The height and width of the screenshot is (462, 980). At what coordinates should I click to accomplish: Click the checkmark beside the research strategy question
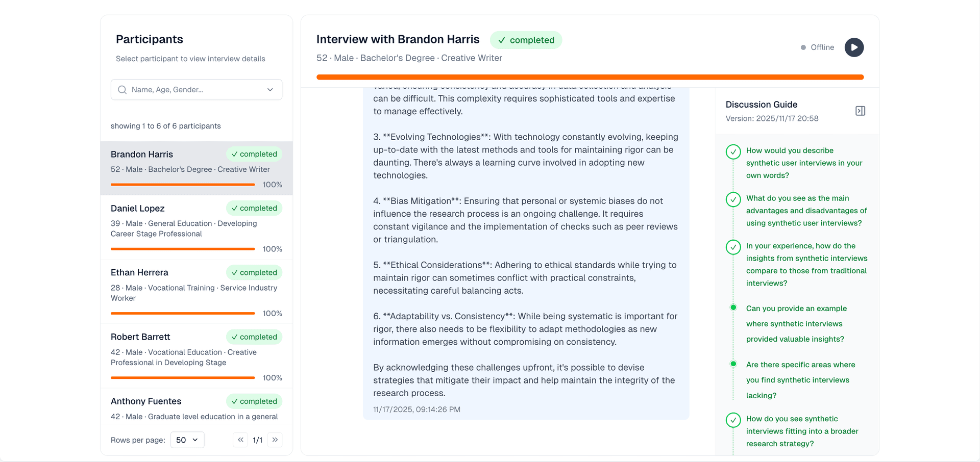[x=733, y=420]
